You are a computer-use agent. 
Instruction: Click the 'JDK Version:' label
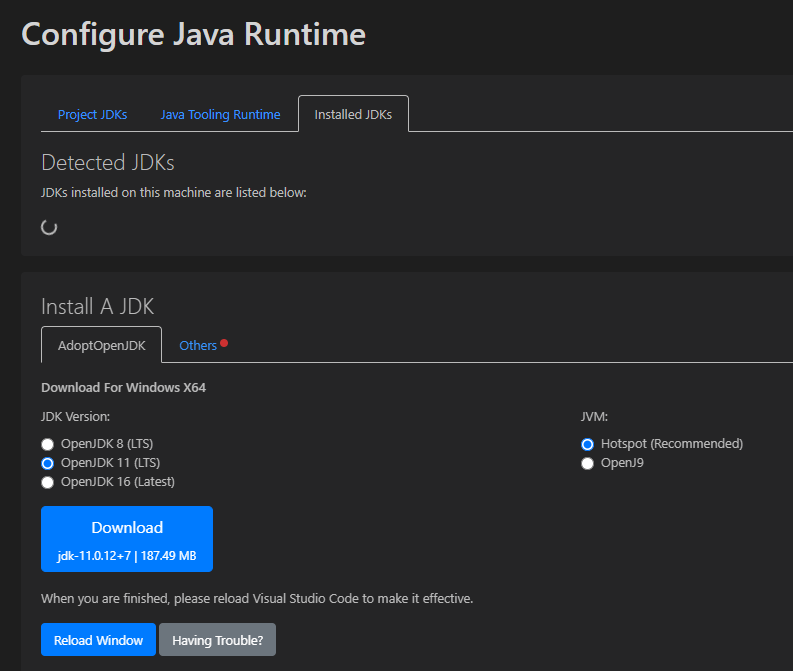[75, 417]
